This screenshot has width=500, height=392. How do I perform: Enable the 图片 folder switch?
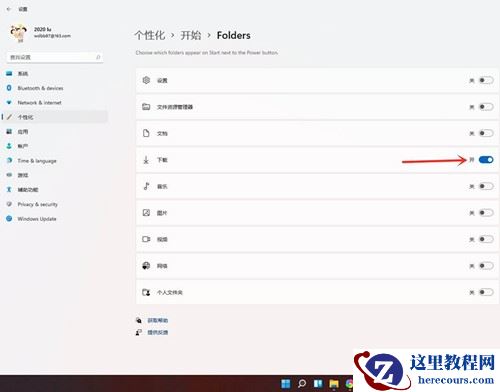[x=486, y=213]
